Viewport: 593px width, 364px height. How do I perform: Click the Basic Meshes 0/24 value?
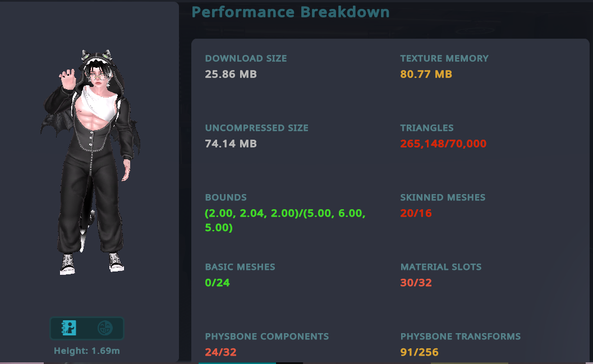217,283
